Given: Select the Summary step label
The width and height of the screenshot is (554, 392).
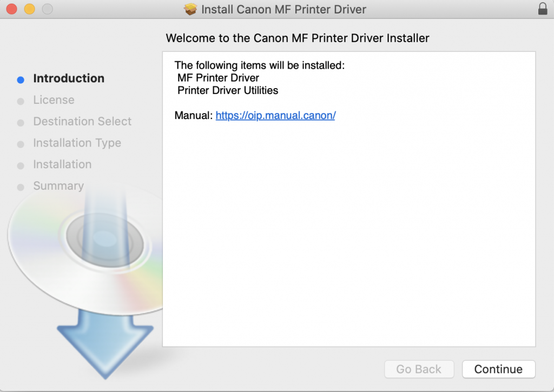Looking at the screenshot, I should [58, 186].
